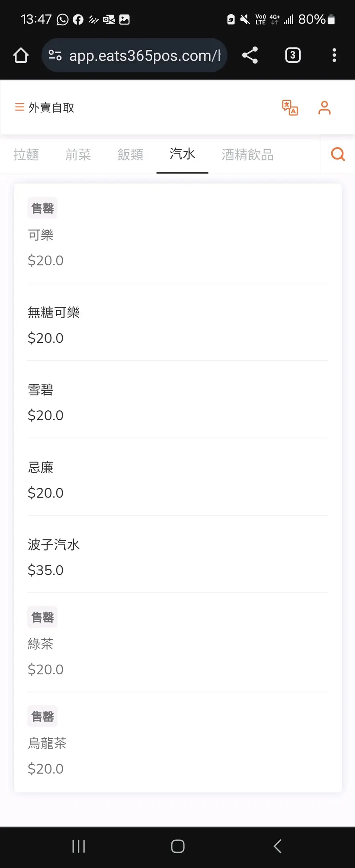Tap the site settings icon in address bar
This screenshot has width=355, height=868.
coord(55,55)
